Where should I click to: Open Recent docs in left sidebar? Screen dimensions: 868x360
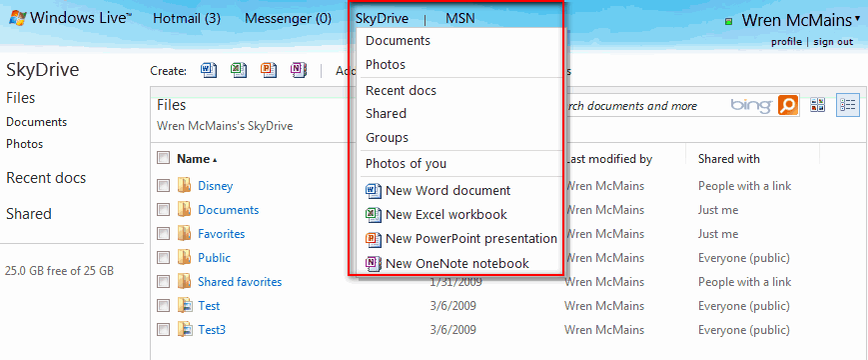click(46, 178)
